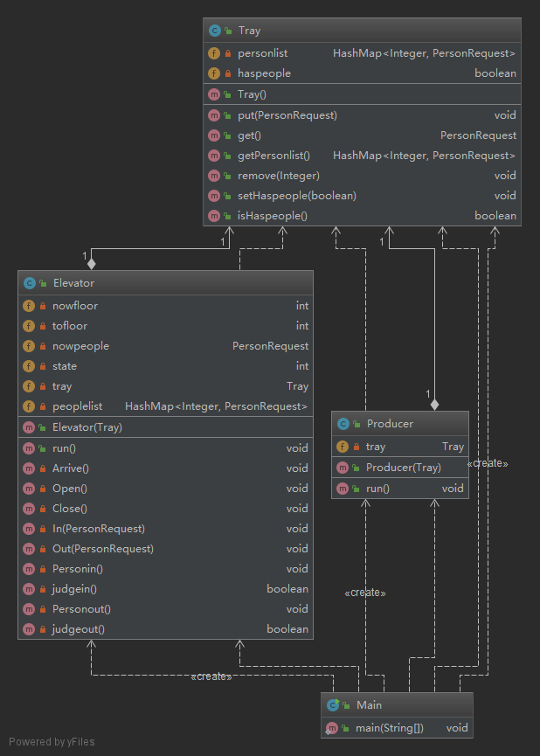
Task: Select the main(String[]) method row
Action: click(x=397, y=727)
